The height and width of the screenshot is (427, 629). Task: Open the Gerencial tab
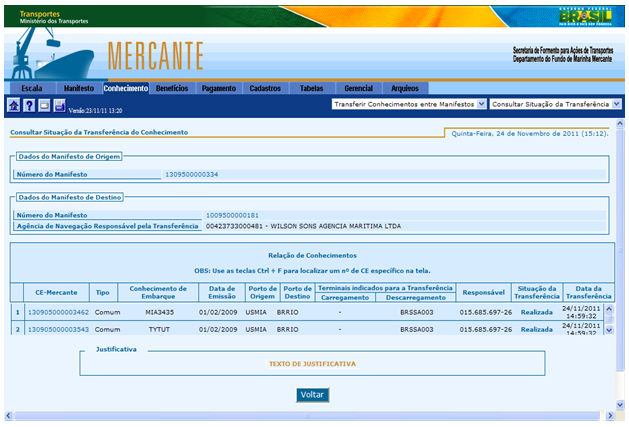tap(358, 88)
